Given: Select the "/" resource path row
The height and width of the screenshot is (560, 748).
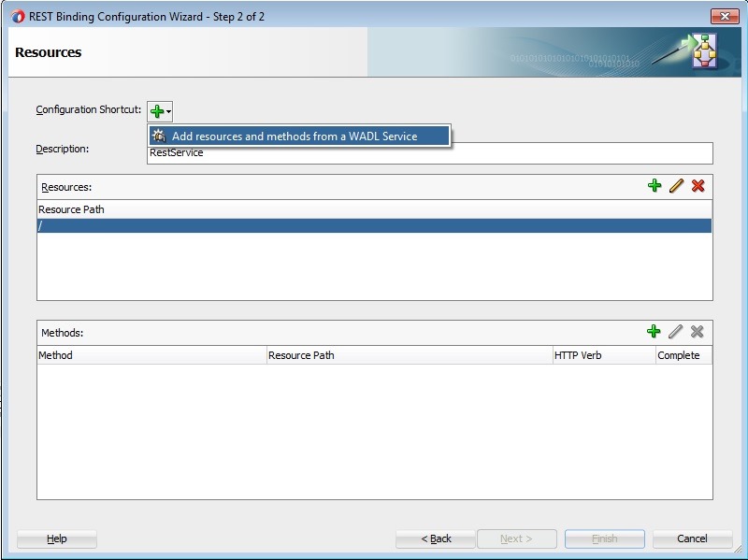Looking at the screenshot, I should pyautogui.click(x=374, y=225).
